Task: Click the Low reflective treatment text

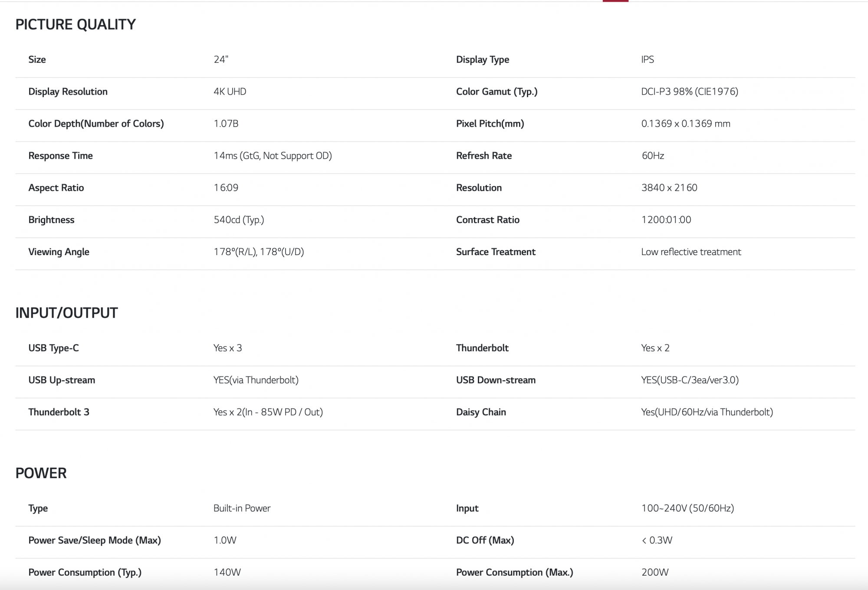Action: [690, 252]
